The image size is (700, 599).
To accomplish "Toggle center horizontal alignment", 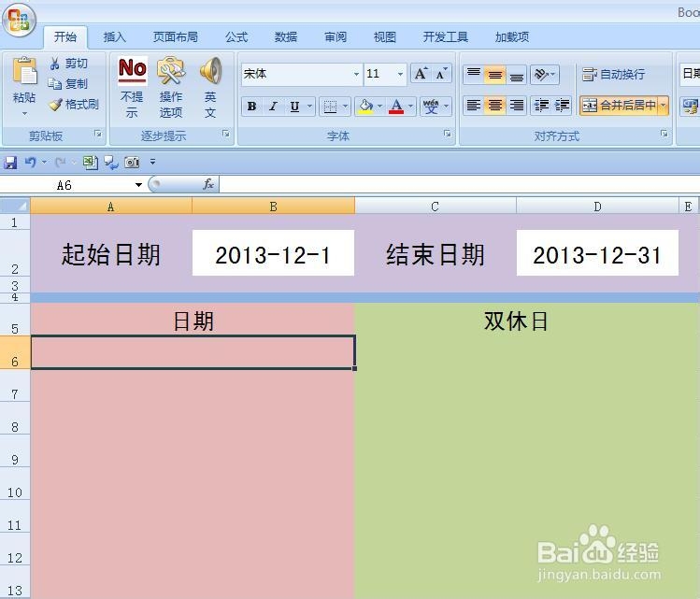I will [x=494, y=106].
